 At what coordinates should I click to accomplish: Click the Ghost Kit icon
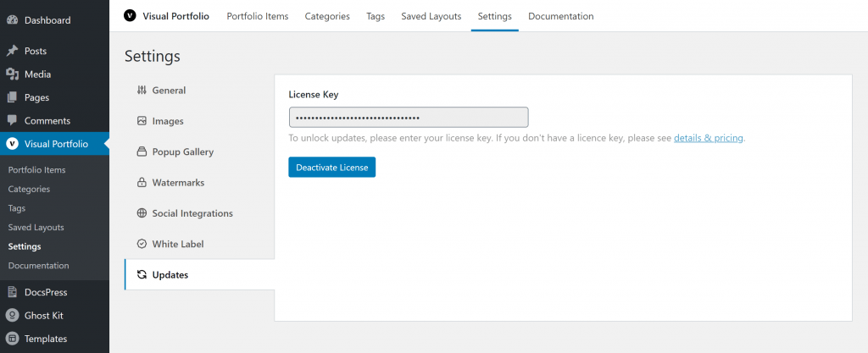12,316
